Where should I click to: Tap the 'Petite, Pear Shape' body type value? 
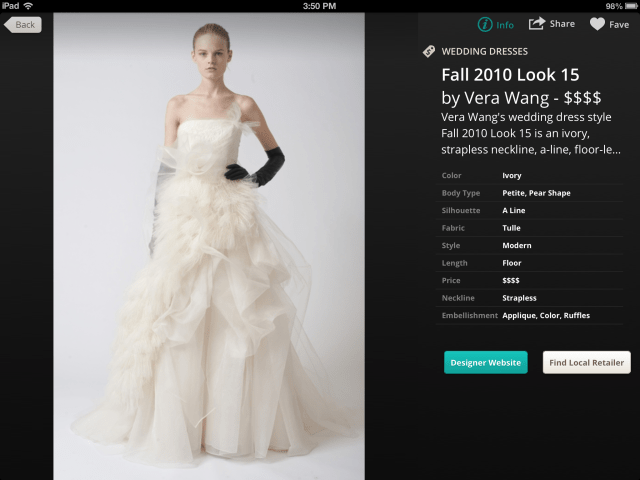(x=536, y=193)
